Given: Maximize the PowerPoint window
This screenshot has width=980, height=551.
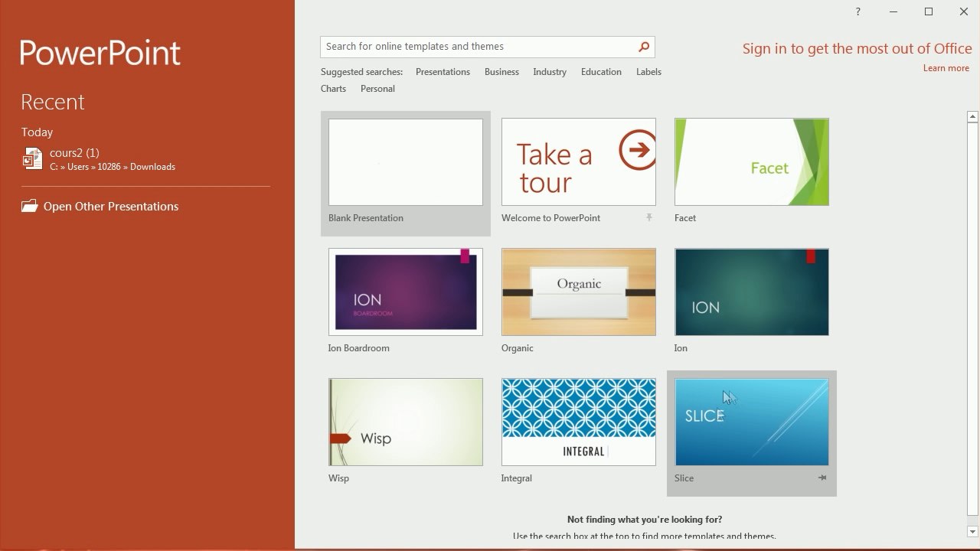Looking at the screenshot, I should pyautogui.click(x=929, y=11).
